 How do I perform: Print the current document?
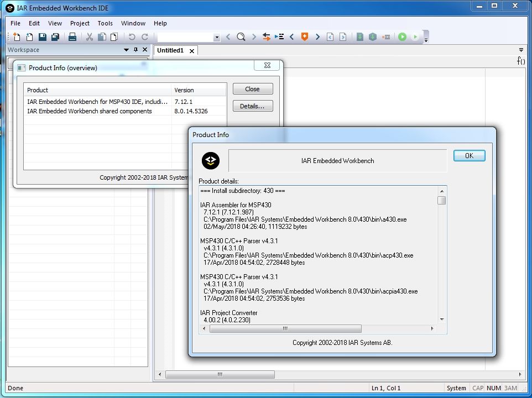tap(72, 36)
